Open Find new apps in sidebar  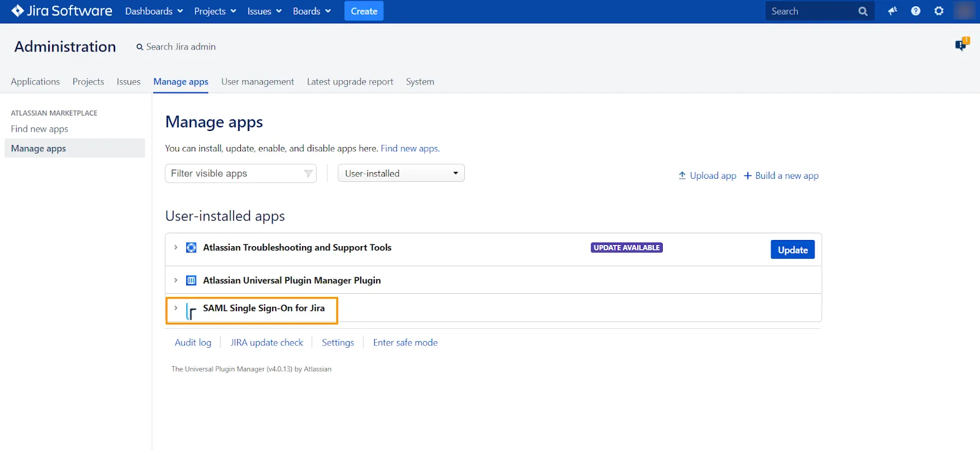[39, 129]
